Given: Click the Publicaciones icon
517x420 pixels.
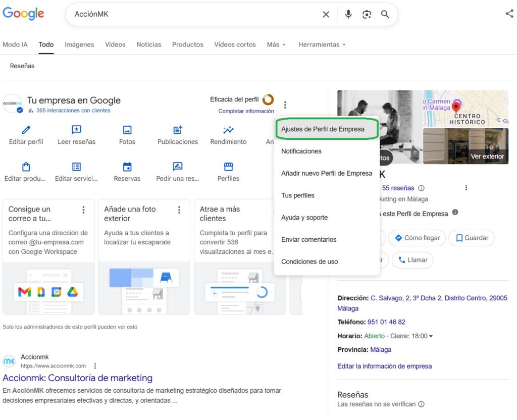Looking at the screenshot, I should pyautogui.click(x=178, y=130).
